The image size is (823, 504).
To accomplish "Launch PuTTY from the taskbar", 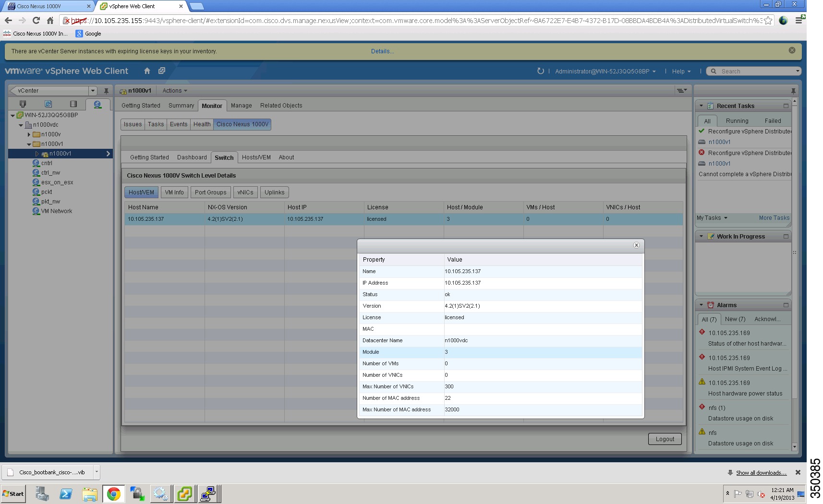I will [x=208, y=493].
